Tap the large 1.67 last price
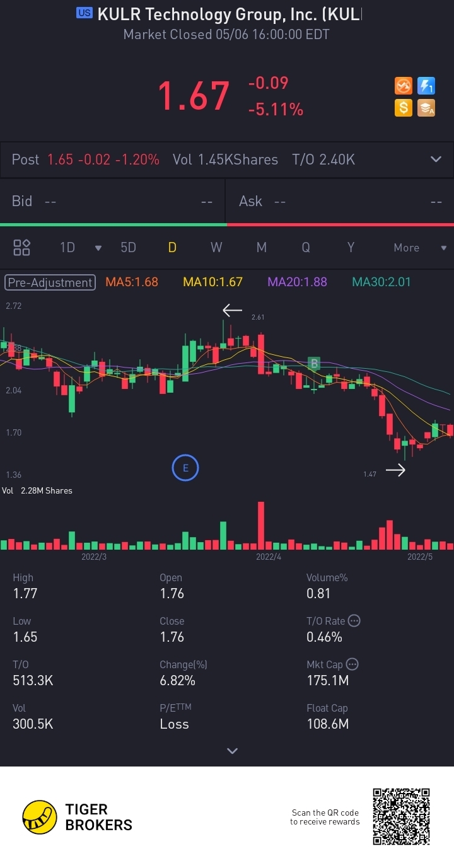454x868 pixels. (194, 96)
